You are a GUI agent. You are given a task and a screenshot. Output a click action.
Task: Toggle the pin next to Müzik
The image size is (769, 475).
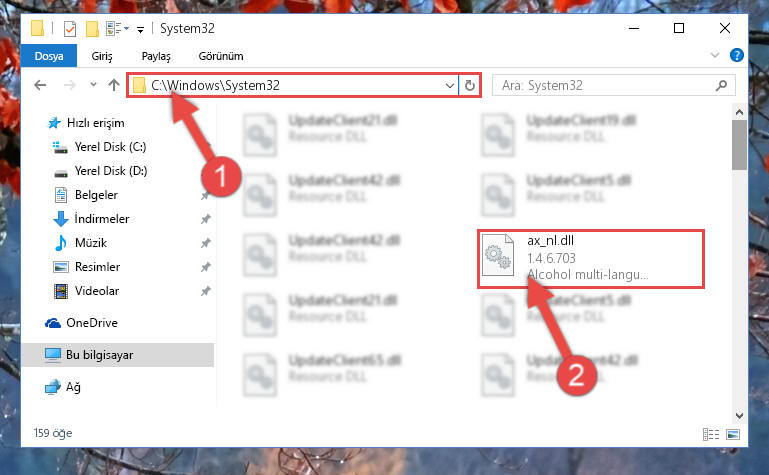tap(205, 243)
